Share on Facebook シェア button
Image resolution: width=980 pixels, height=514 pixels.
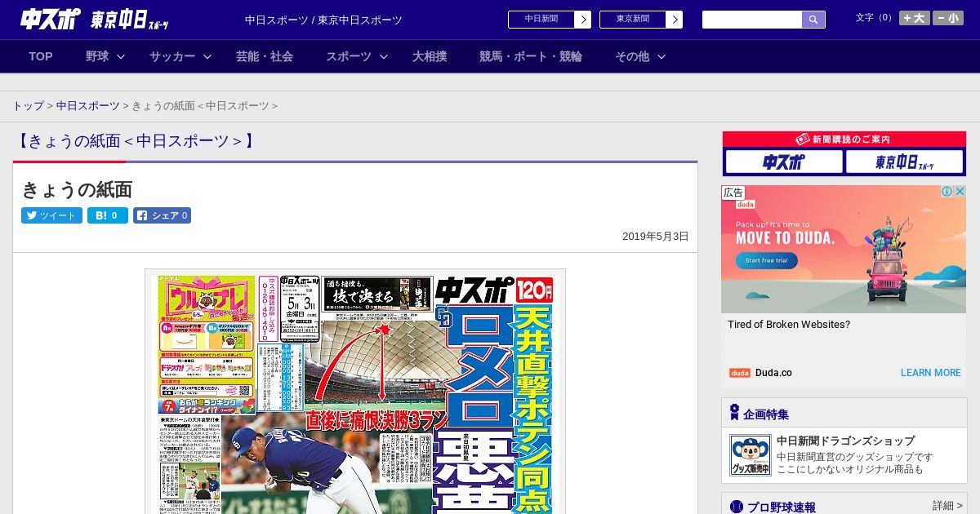pos(162,215)
